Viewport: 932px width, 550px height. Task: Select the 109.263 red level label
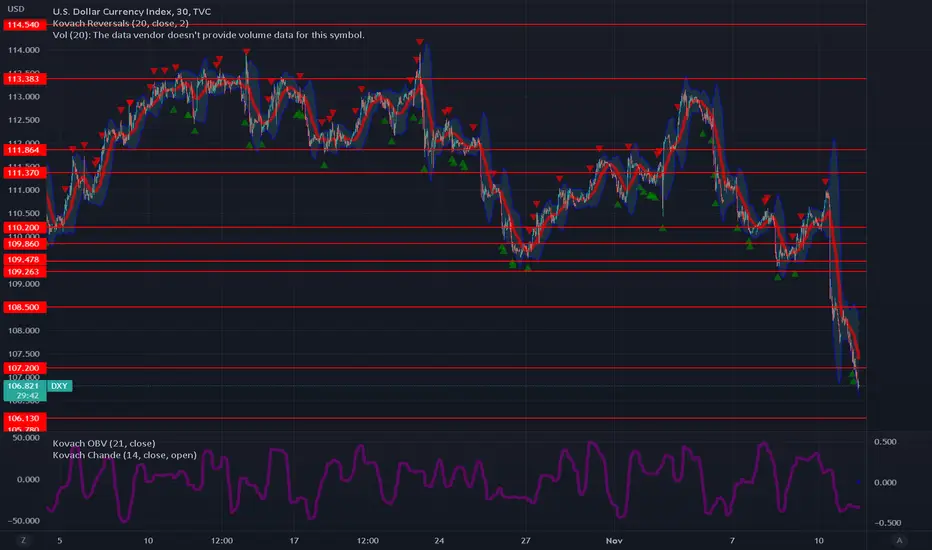click(24, 272)
